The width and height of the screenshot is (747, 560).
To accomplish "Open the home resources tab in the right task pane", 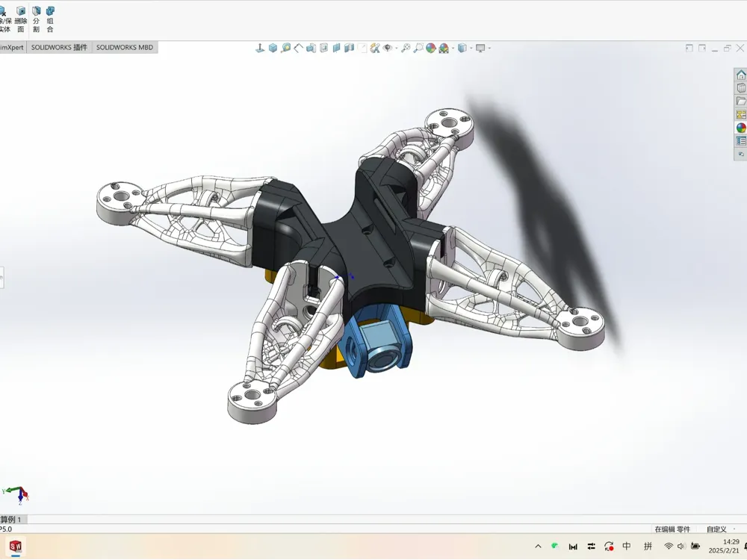I will (741, 75).
